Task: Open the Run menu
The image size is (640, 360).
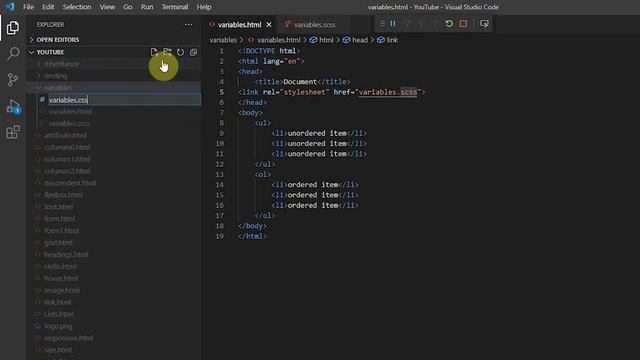Action: coord(147,7)
